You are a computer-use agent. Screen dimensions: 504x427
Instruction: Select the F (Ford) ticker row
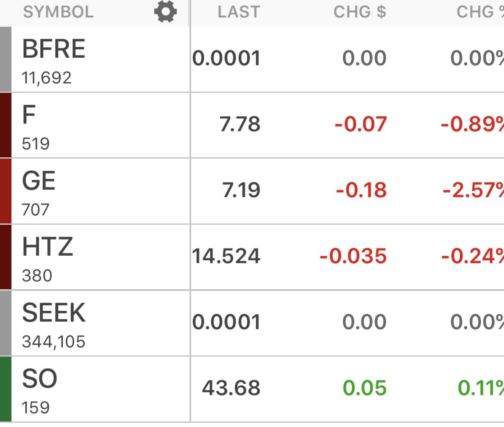29,115
